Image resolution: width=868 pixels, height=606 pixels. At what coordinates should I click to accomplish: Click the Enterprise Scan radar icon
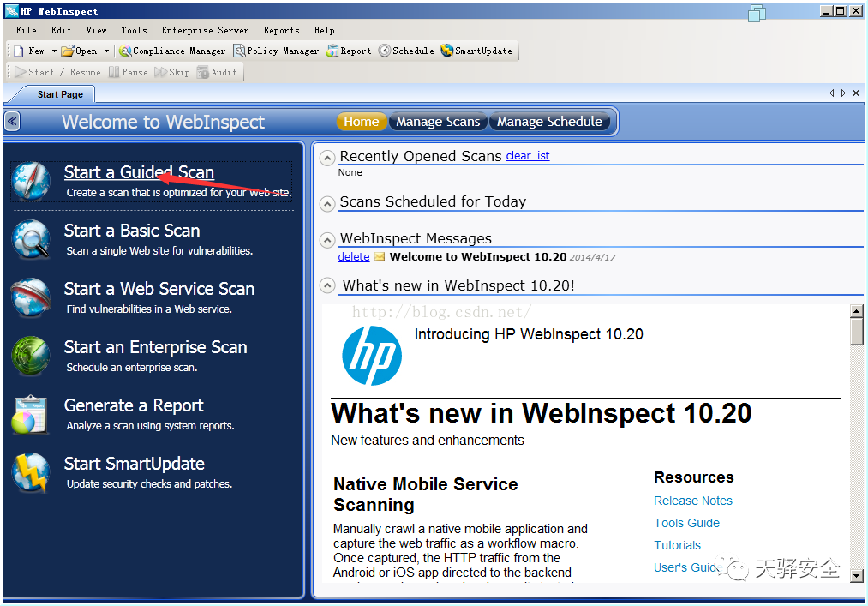(31, 356)
